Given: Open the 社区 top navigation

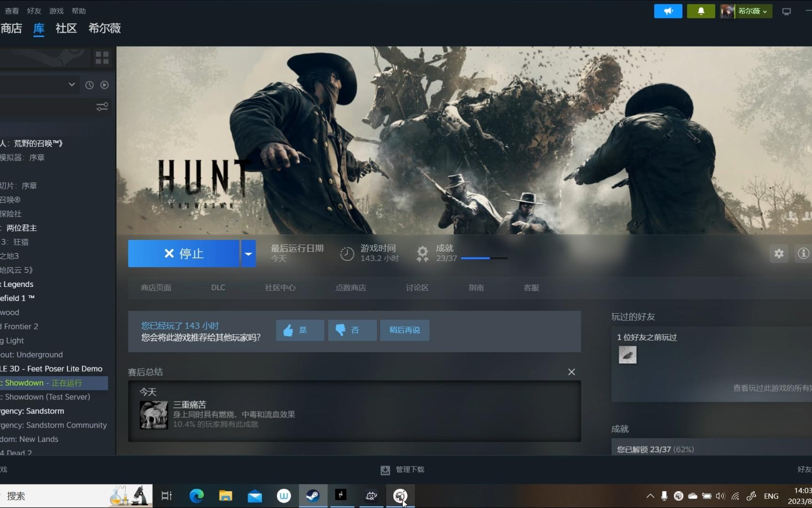Looking at the screenshot, I should 66,28.
